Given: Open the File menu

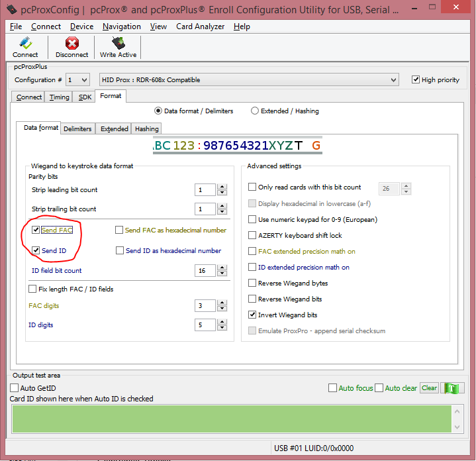Looking at the screenshot, I should [16, 26].
